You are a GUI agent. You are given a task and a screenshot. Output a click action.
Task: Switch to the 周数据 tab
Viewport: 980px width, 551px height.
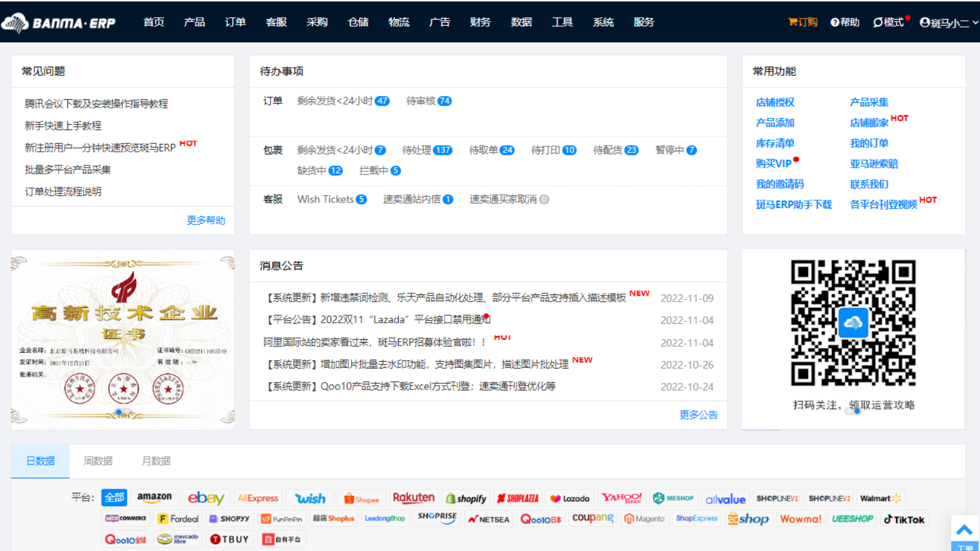98,461
